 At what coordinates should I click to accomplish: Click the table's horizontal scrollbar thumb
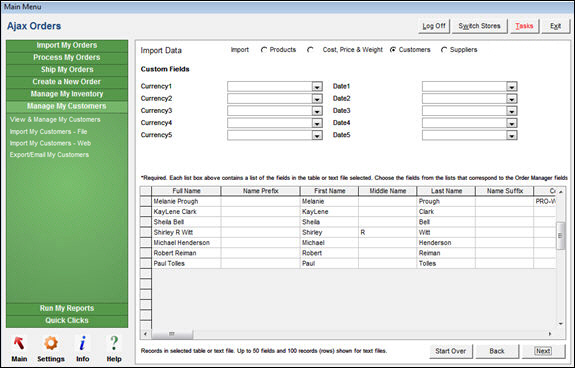tap(172, 334)
